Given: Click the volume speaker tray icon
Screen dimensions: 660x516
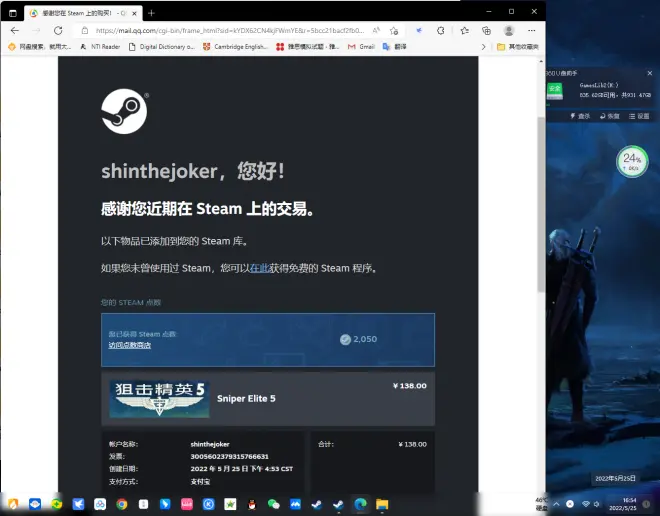Looking at the screenshot, I should click(596, 504).
